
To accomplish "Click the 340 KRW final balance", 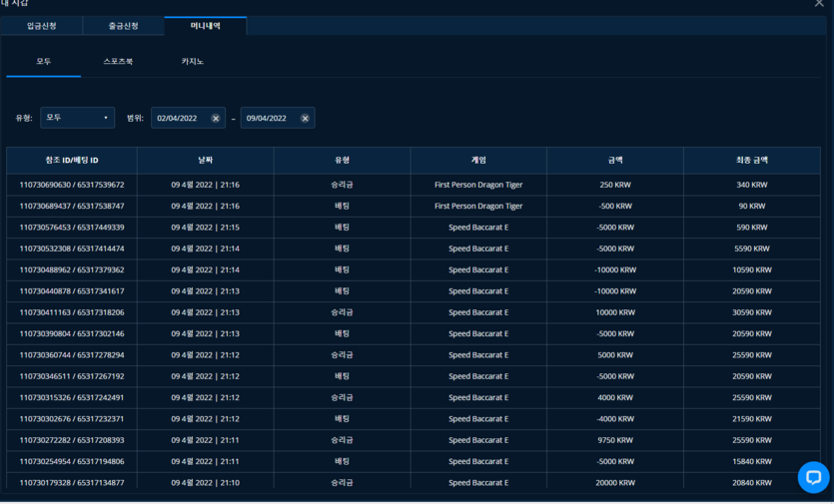I will click(752, 185).
